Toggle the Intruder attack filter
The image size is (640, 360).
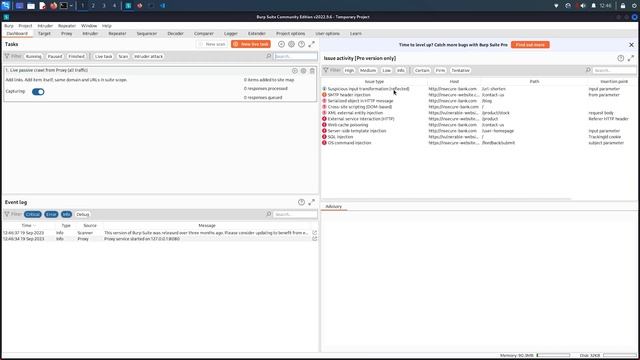[148, 56]
